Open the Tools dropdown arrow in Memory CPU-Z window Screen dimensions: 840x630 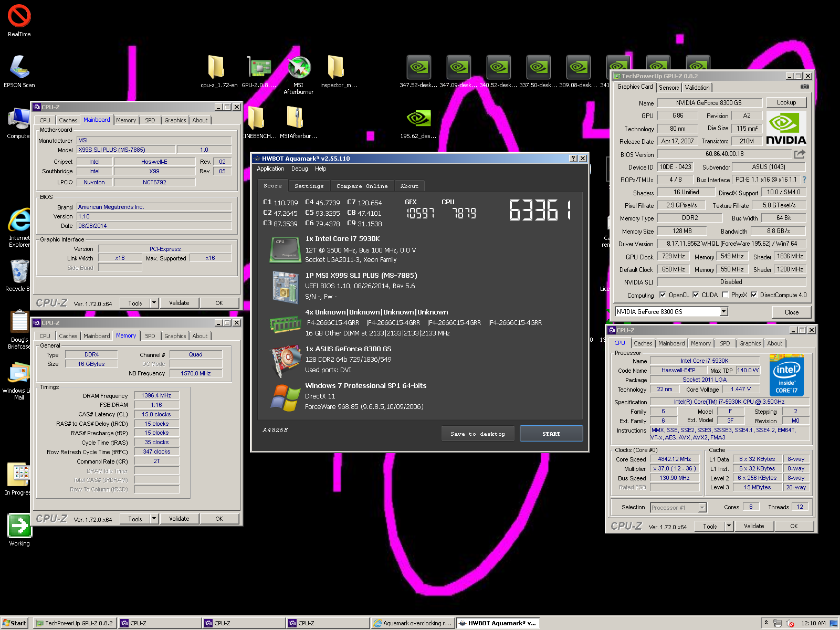[154, 519]
